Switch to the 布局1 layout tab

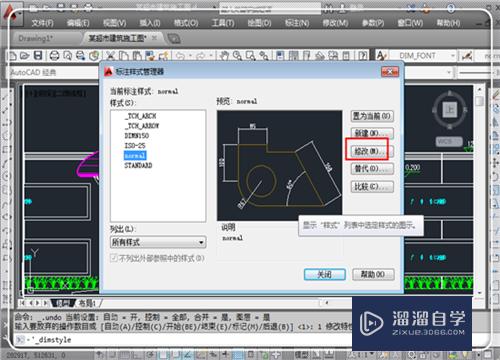coord(88,303)
